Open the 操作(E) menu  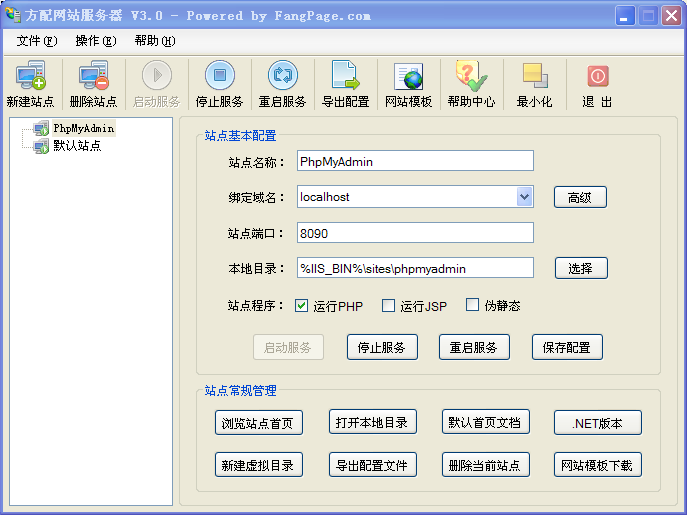coord(96,41)
